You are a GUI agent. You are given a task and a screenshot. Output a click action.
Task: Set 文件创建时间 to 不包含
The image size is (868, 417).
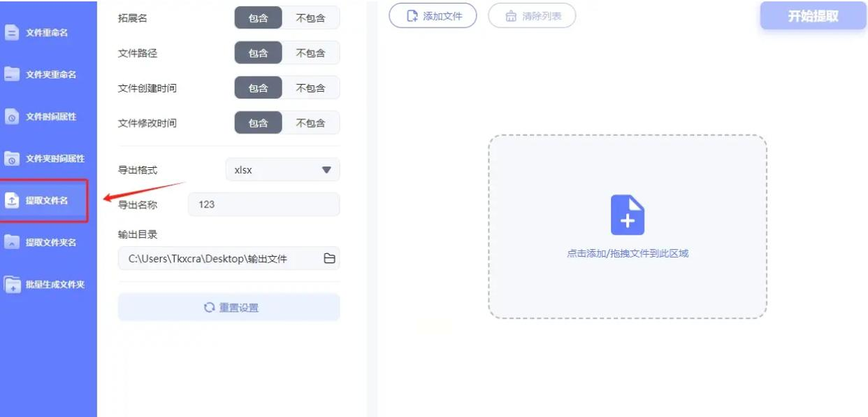pyautogui.click(x=311, y=88)
